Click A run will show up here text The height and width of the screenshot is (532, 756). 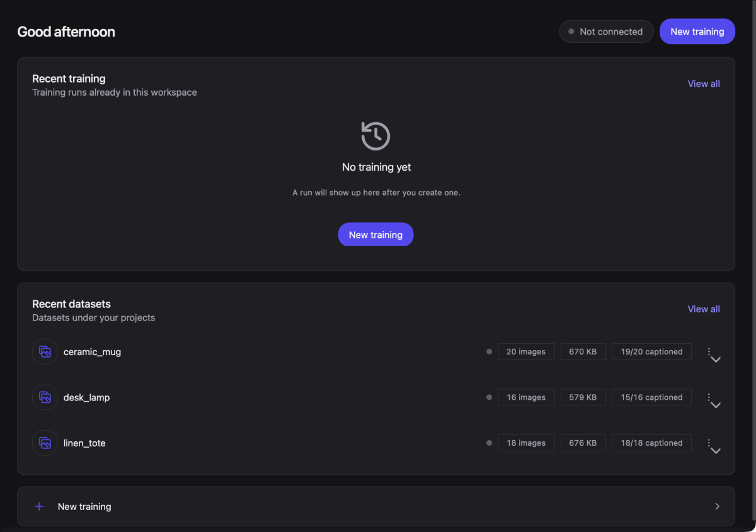[376, 193]
